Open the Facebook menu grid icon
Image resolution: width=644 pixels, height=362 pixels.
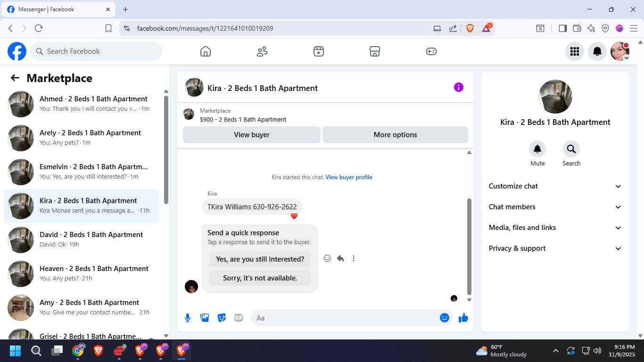[575, 51]
